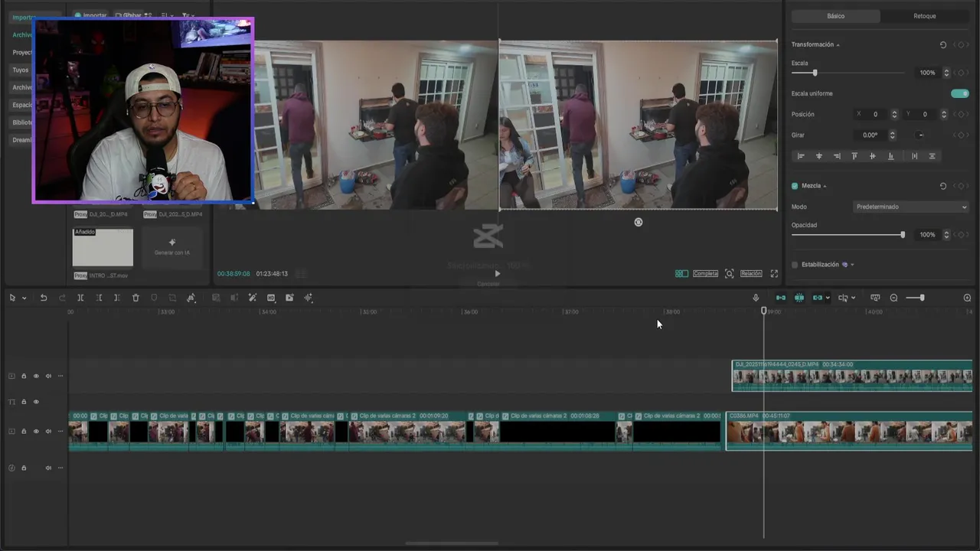Click the crop tool in timeline toolbar

click(x=172, y=298)
